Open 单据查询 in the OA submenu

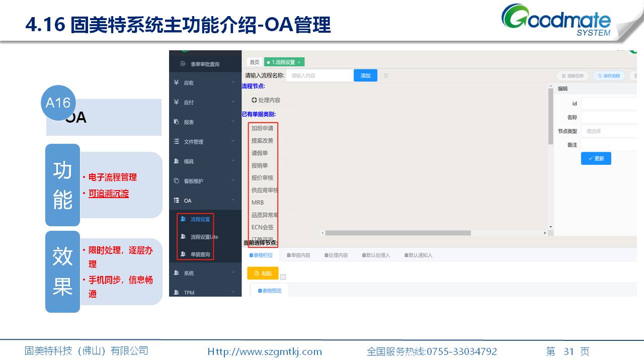(200, 254)
